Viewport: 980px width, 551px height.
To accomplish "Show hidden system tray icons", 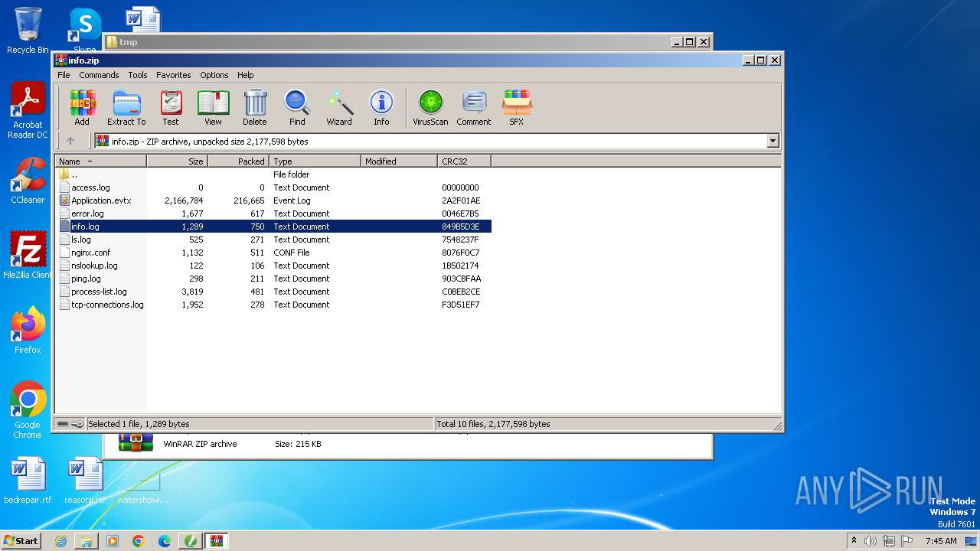I will click(x=854, y=541).
